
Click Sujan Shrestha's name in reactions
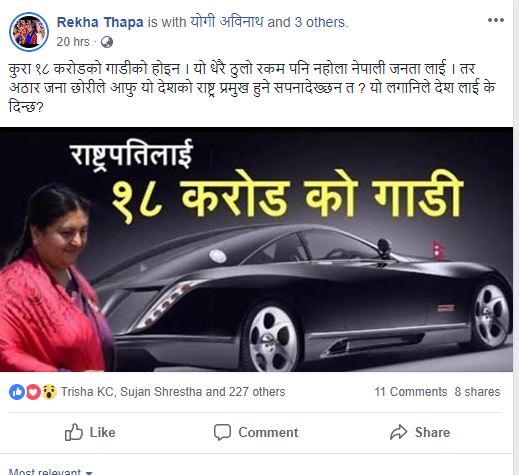161,392
